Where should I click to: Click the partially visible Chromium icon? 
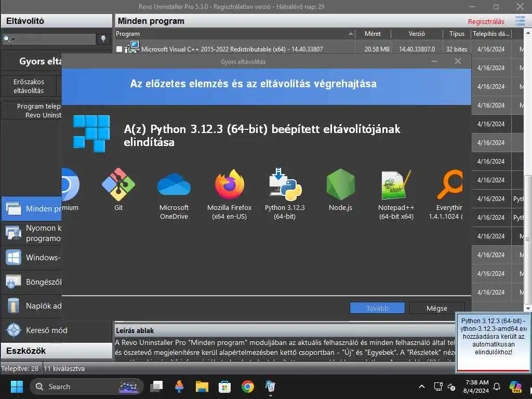(71, 184)
